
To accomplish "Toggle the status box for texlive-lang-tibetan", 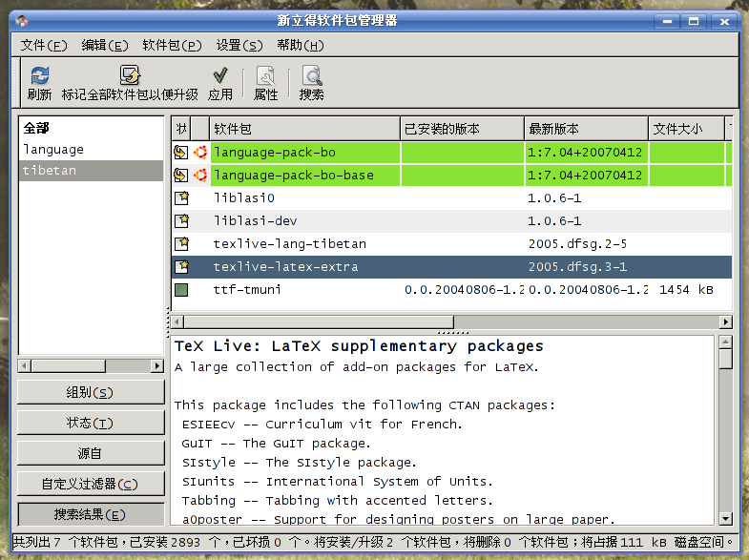I will (181, 243).
